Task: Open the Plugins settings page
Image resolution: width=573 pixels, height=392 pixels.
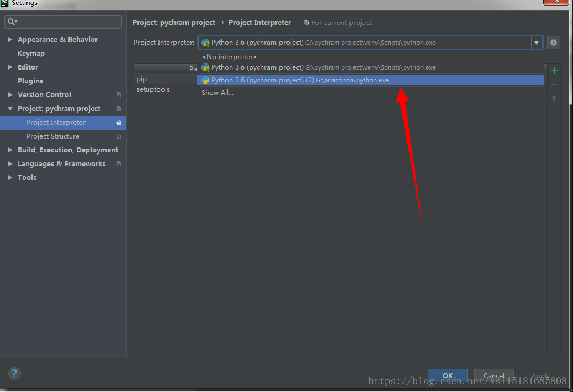Action: [x=30, y=81]
